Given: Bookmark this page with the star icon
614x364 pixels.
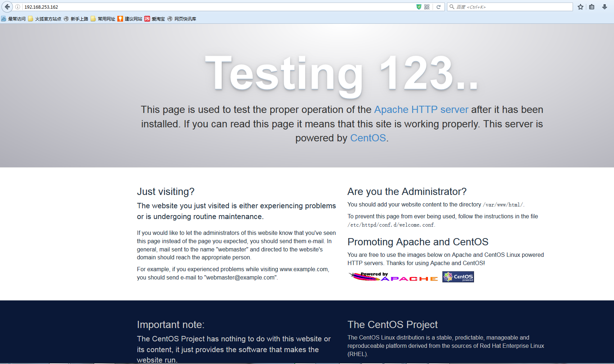Looking at the screenshot, I should coord(581,7).
